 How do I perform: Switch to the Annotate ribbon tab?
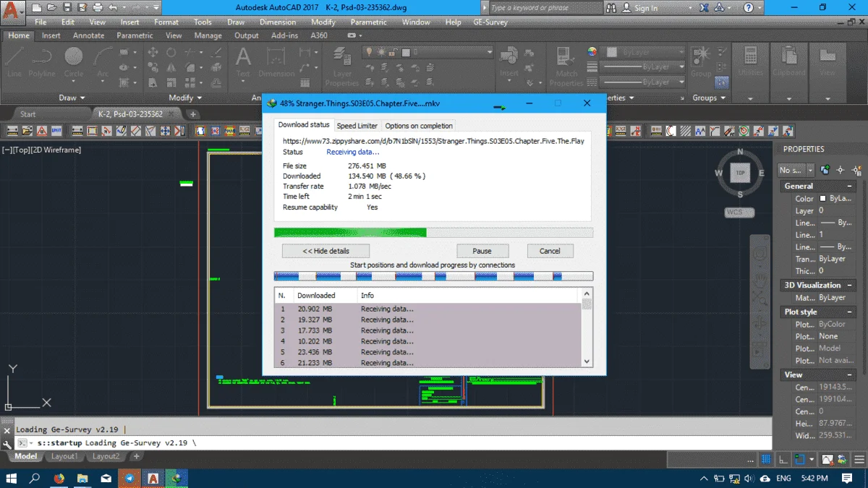(89, 35)
